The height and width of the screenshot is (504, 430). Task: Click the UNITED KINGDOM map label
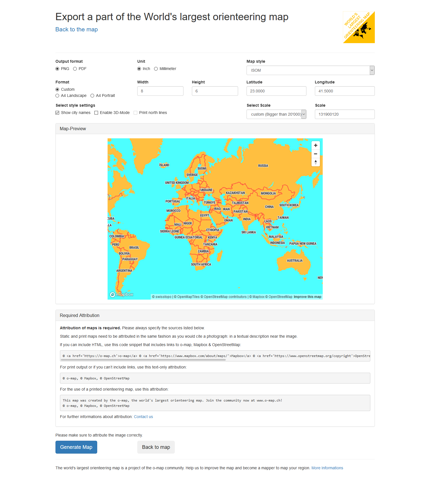(x=177, y=183)
